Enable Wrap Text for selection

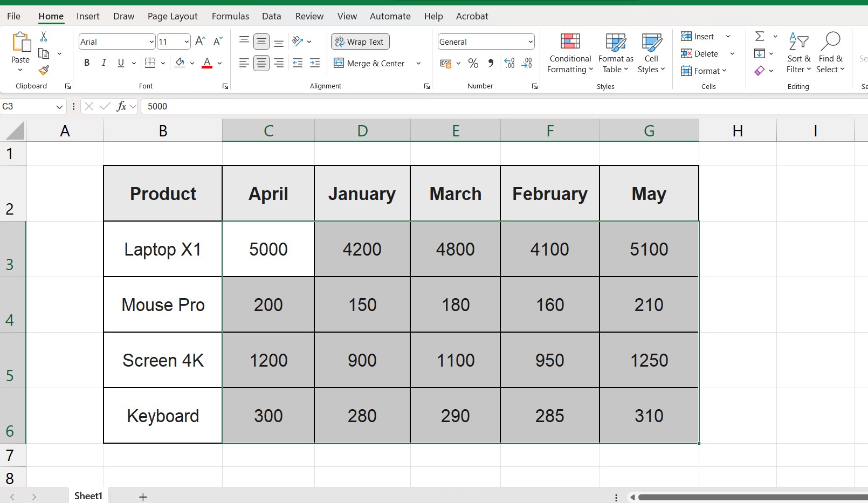[360, 42]
